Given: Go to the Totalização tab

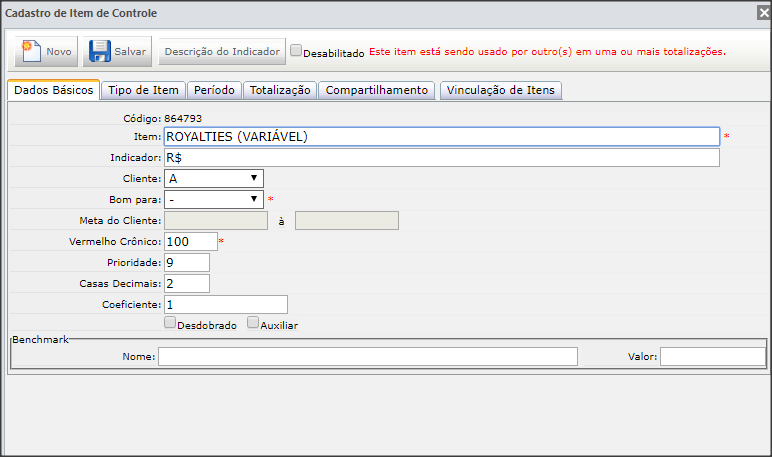Looking at the screenshot, I should [280, 90].
